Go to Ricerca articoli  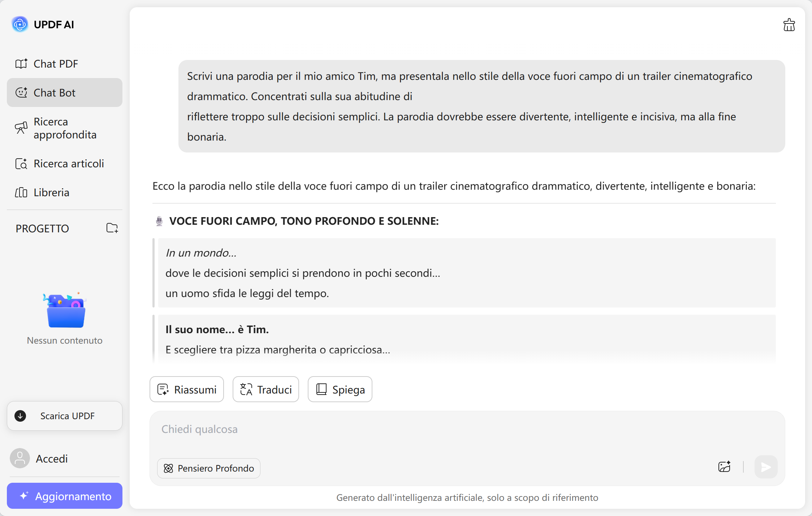tap(68, 164)
